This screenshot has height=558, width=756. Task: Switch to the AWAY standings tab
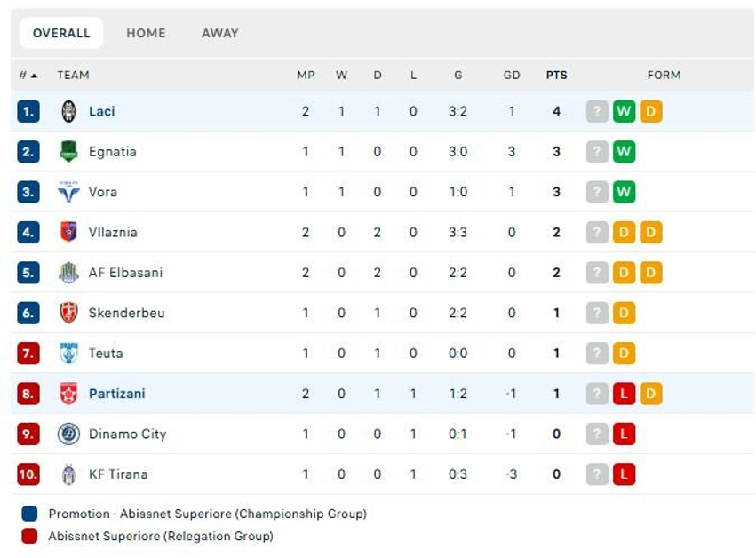click(219, 33)
